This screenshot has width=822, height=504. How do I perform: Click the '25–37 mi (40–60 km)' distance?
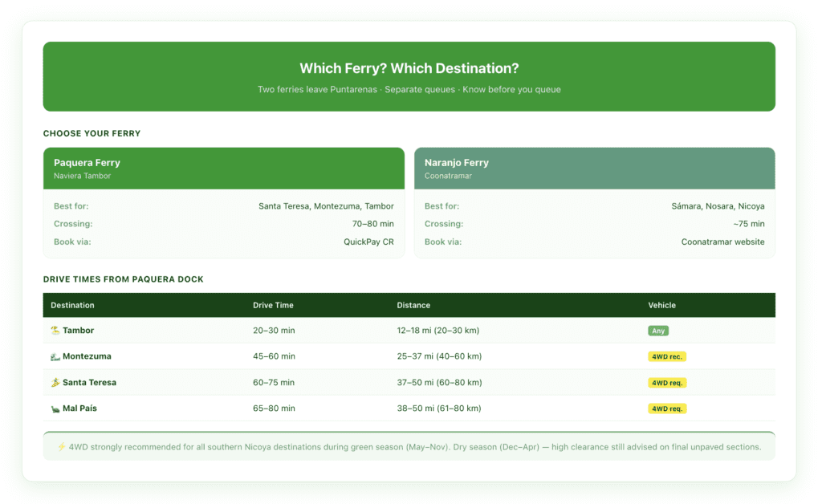point(439,356)
